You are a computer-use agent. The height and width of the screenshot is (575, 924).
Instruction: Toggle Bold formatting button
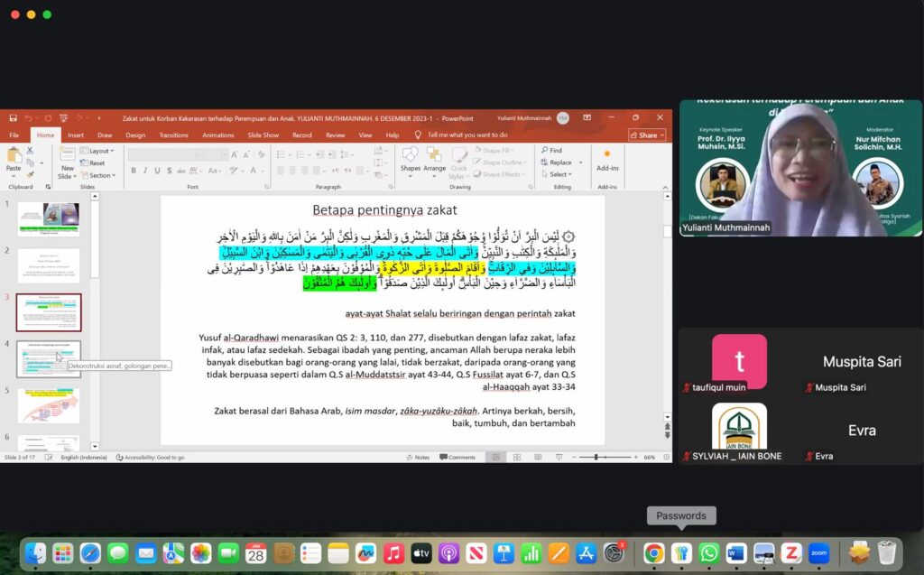(x=134, y=171)
